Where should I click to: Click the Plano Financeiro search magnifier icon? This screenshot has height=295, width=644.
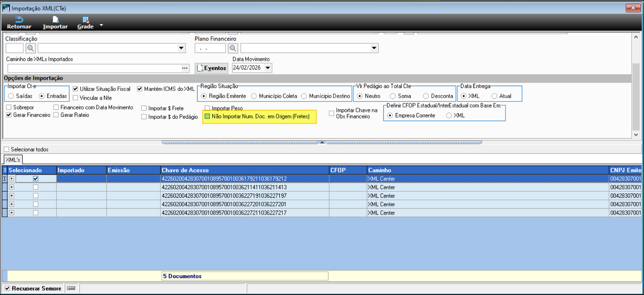[233, 48]
